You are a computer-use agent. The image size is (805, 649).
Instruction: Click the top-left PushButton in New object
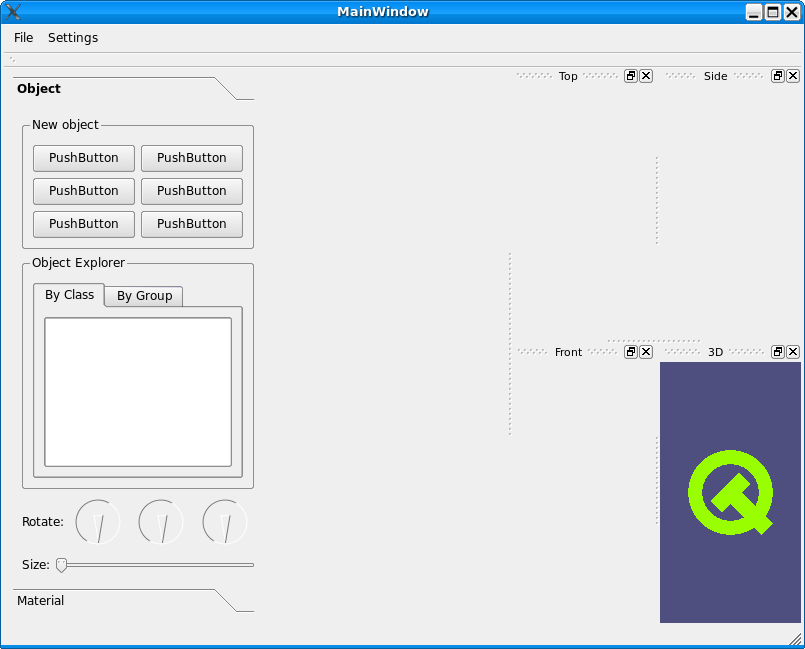click(x=84, y=158)
